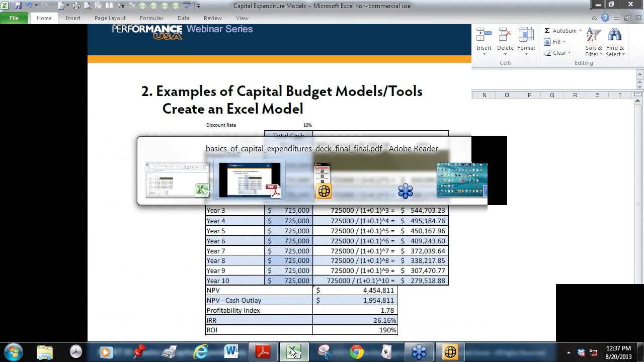
Task: Select column N header
Action: pos(485,95)
